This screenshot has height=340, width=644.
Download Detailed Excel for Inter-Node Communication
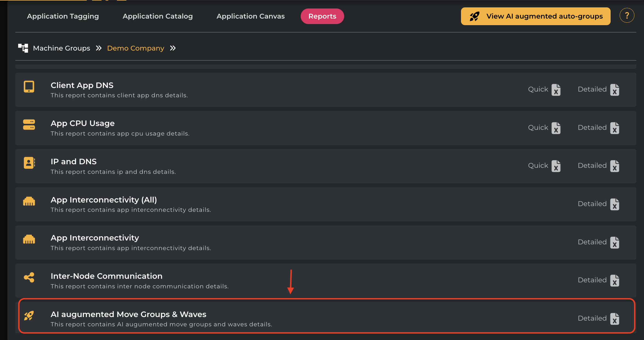(614, 280)
